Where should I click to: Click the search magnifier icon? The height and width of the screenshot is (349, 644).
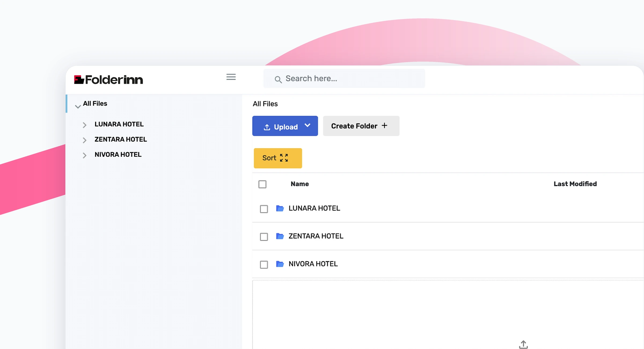click(x=278, y=79)
